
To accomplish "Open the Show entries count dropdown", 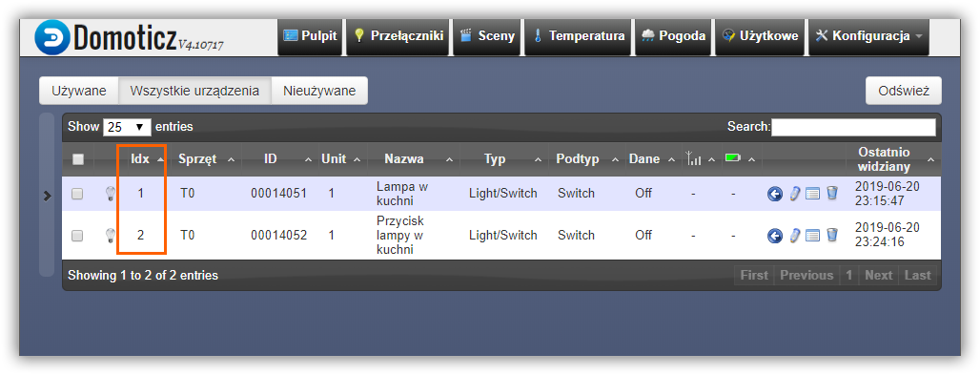I will click(127, 127).
